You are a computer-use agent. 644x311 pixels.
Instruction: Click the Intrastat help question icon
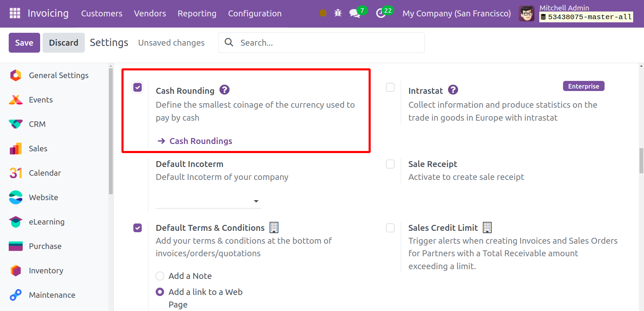point(453,90)
